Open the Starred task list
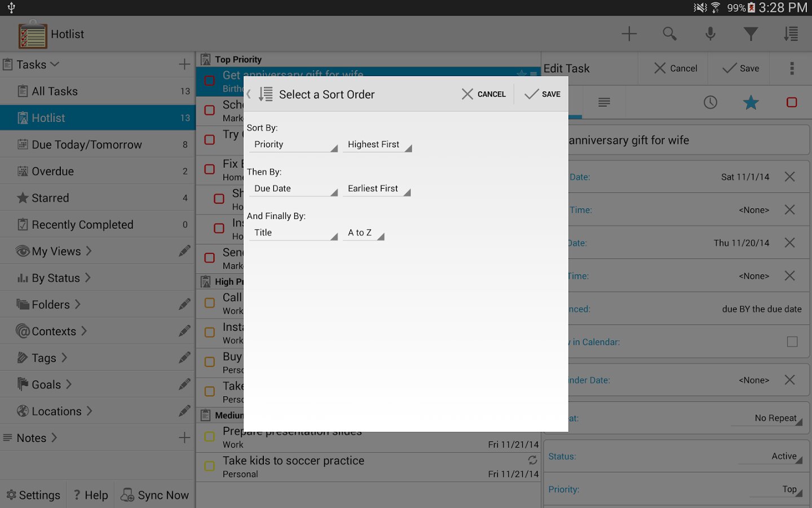 pyautogui.click(x=51, y=198)
